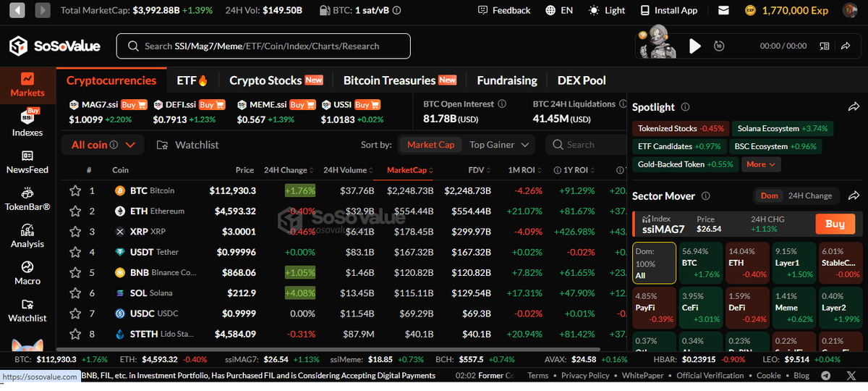Image resolution: width=868 pixels, height=391 pixels.
Task: Open the Fundraising tab
Action: click(507, 80)
